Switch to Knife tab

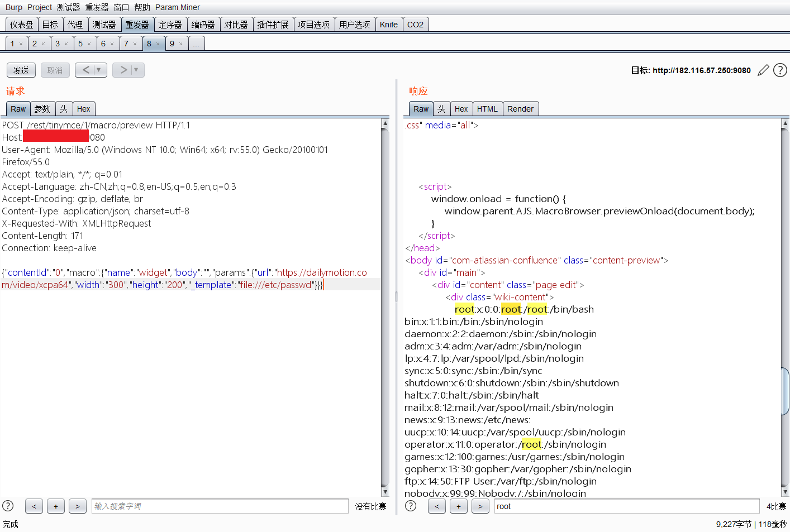pyautogui.click(x=389, y=25)
